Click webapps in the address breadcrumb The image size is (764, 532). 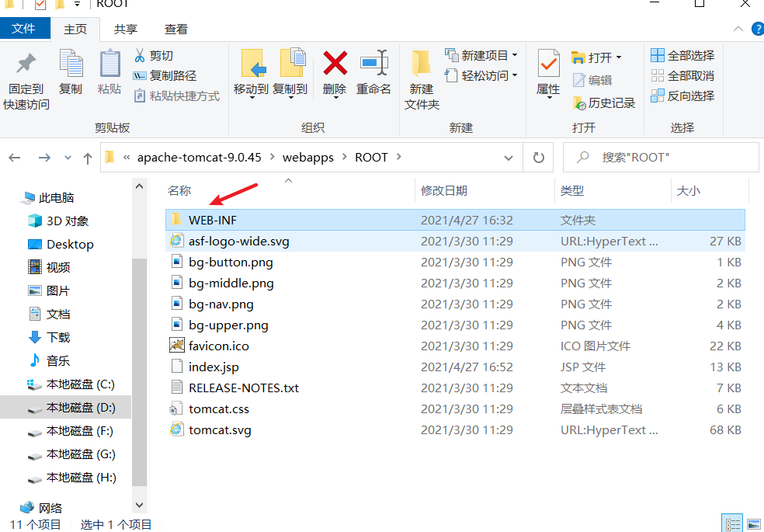coord(308,158)
